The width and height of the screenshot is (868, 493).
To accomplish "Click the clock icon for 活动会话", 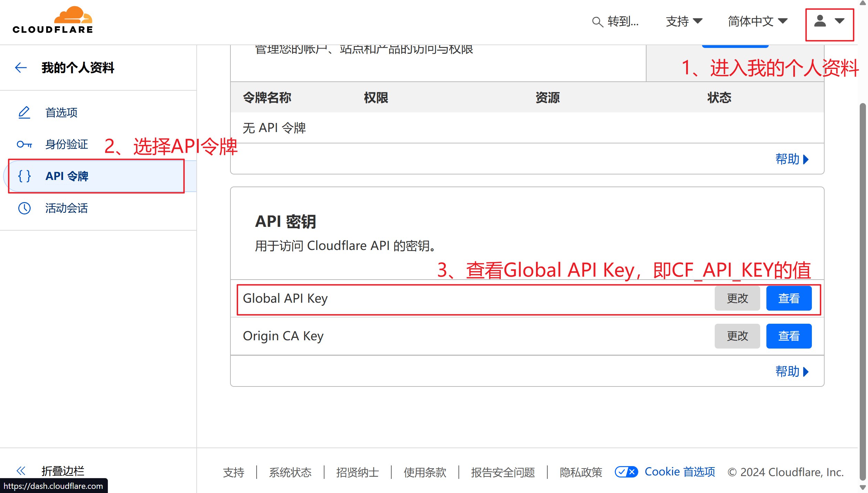I will pyautogui.click(x=24, y=208).
